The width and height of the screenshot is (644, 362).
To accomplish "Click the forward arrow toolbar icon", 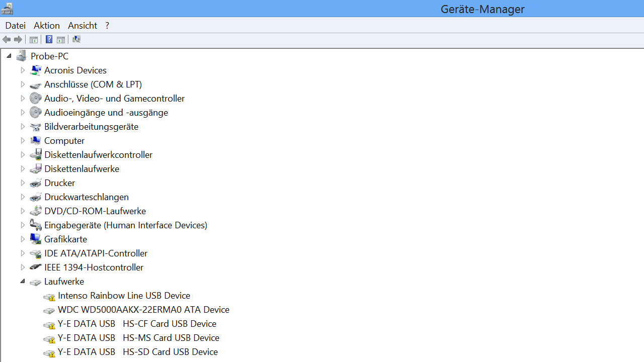I will point(18,40).
